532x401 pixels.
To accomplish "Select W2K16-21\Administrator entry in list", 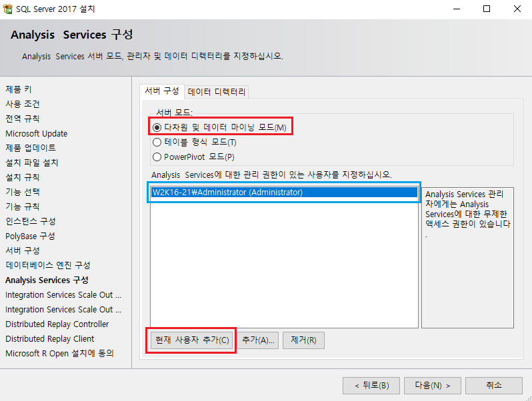I will (x=284, y=193).
